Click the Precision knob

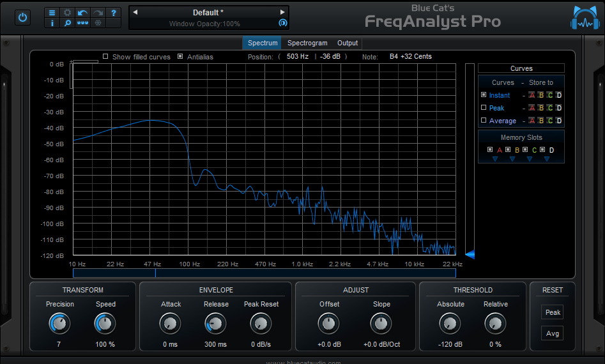coord(59,324)
